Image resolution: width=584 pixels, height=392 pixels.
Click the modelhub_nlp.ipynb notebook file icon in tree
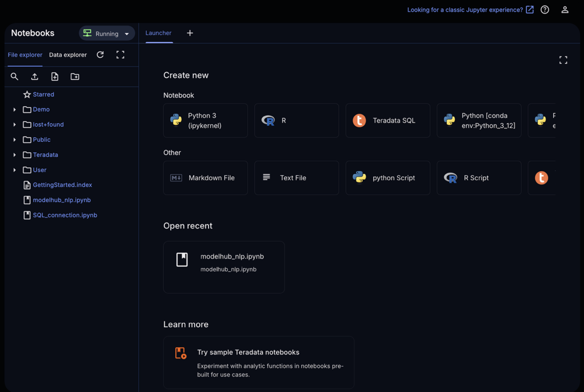27,200
